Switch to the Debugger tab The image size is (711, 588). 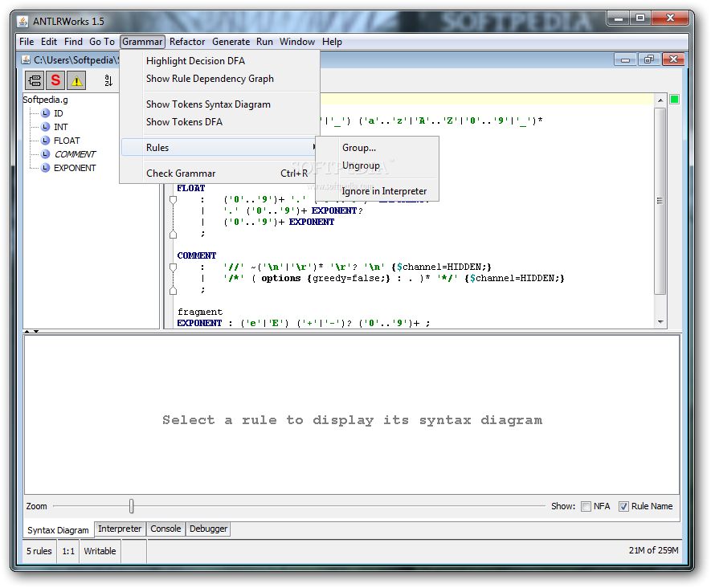[208, 529]
